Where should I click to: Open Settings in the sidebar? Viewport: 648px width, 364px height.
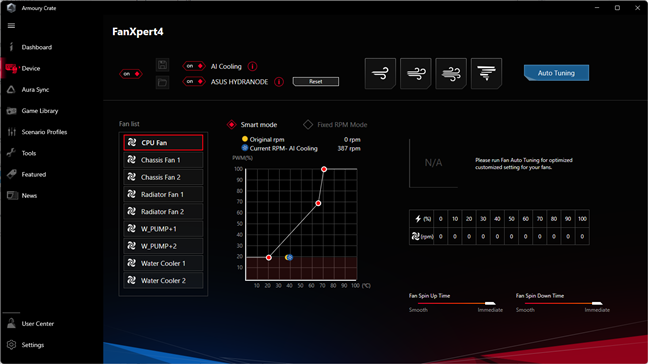[x=33, y=345]
